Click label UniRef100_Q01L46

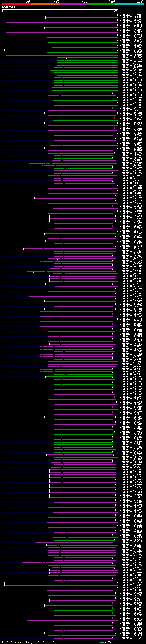click(131, 37)
